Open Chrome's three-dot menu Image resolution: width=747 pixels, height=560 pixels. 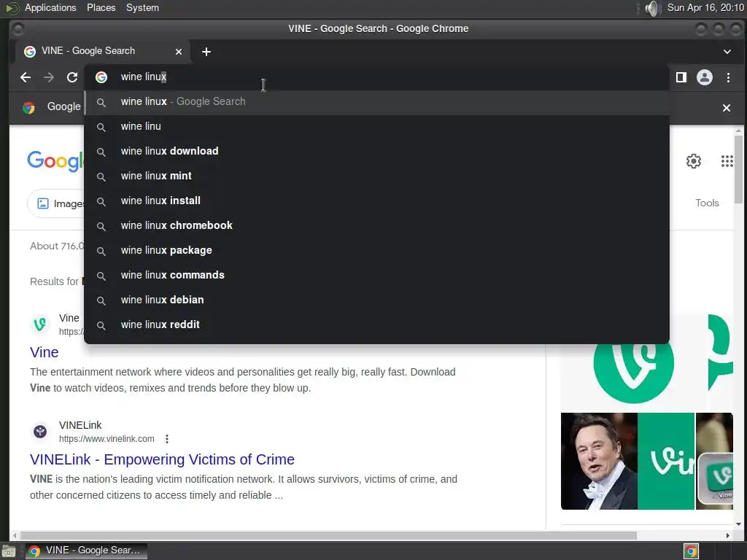tap(728, 77)
